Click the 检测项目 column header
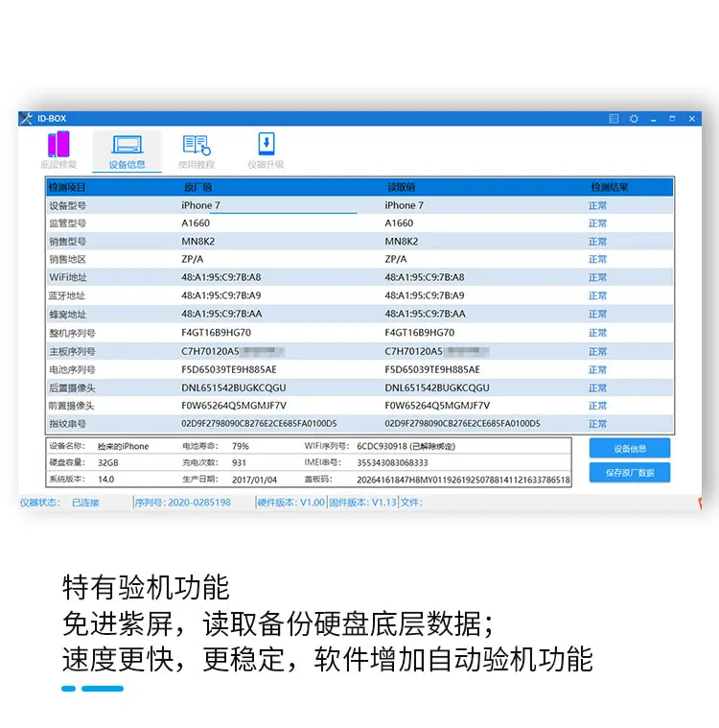 click(x=67, y=188)
